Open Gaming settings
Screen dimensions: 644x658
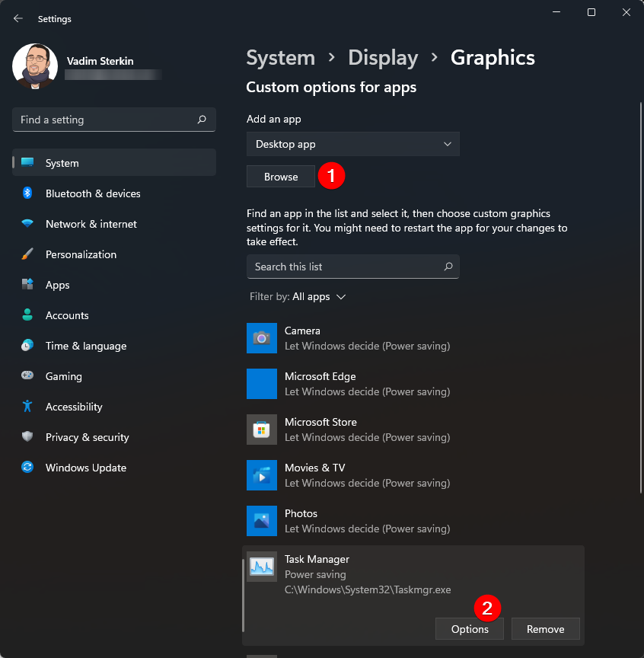point(113,376)
